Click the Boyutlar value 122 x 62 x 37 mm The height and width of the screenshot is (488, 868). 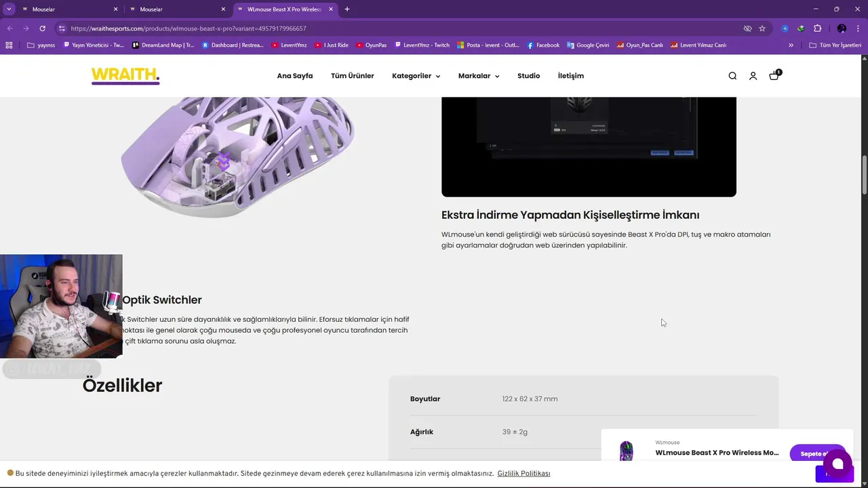coord(530,399)
